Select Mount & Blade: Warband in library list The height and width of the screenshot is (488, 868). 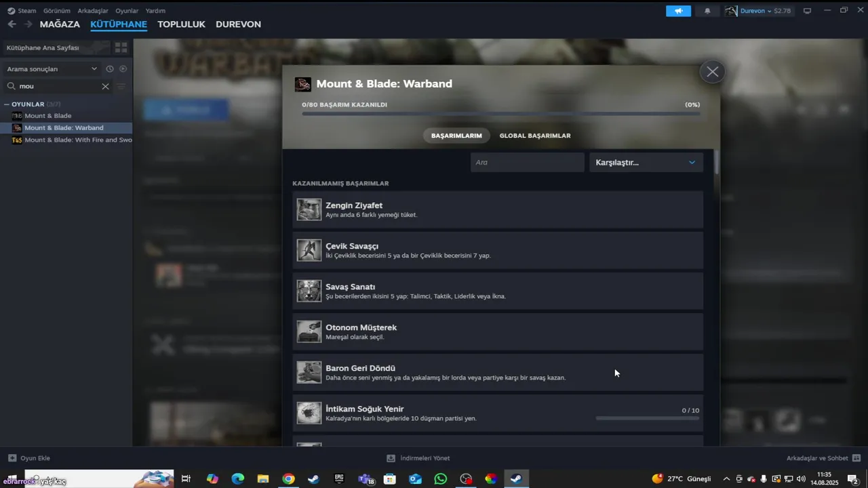[66, 128]
